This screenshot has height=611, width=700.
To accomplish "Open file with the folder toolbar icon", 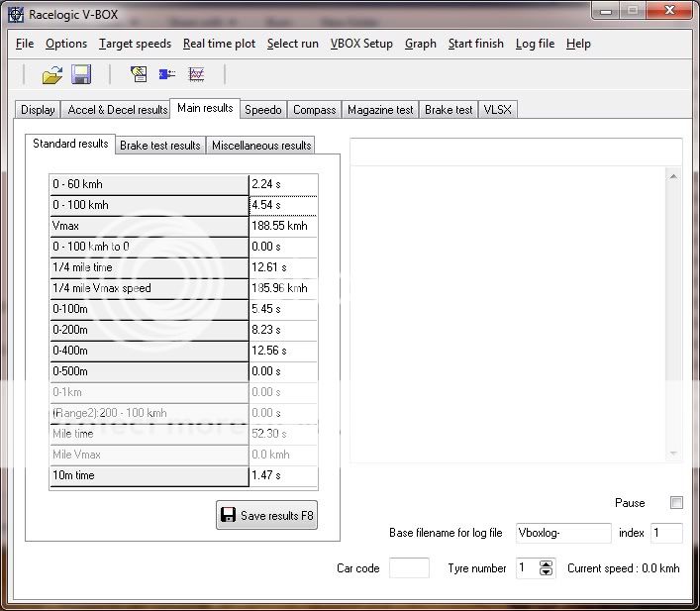I will [x=52, y=74].
